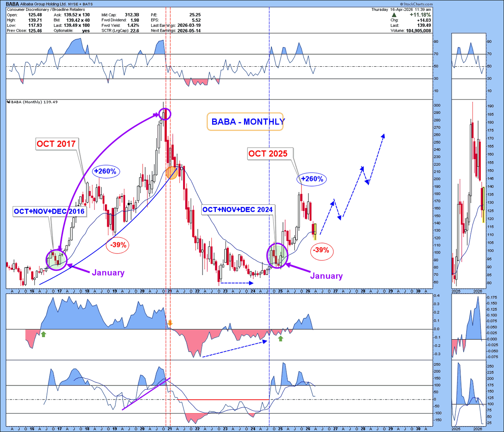Click the orange down arrow in the third panel
The image size is (504, 432).
click(x=170, y=323)
